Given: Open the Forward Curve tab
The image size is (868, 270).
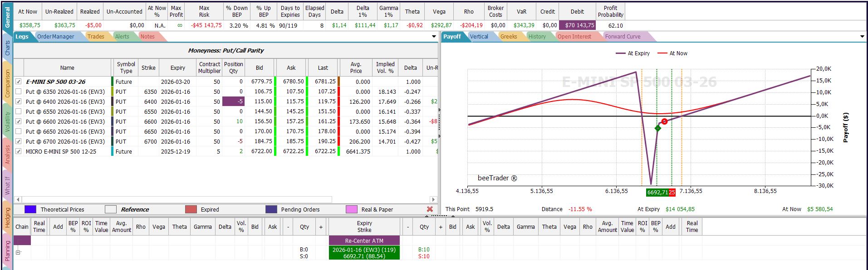Looking at the screenshot, I should [x=623, y=37].
